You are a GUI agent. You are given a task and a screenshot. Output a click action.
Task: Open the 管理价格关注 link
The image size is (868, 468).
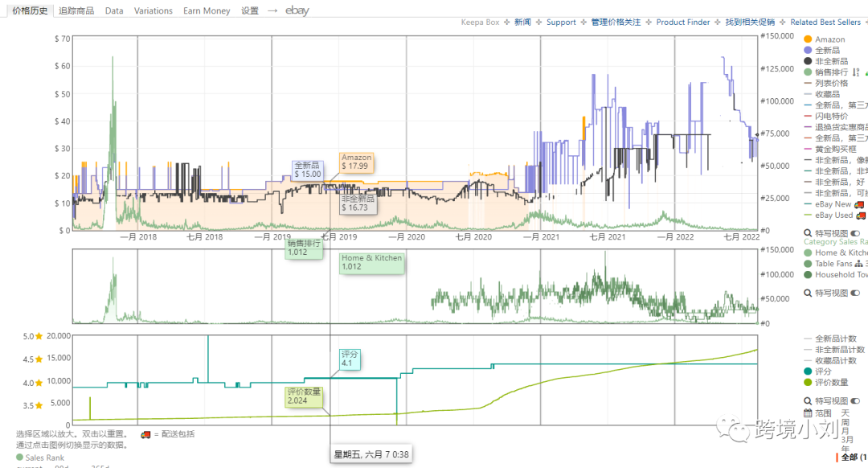point(616,23)
